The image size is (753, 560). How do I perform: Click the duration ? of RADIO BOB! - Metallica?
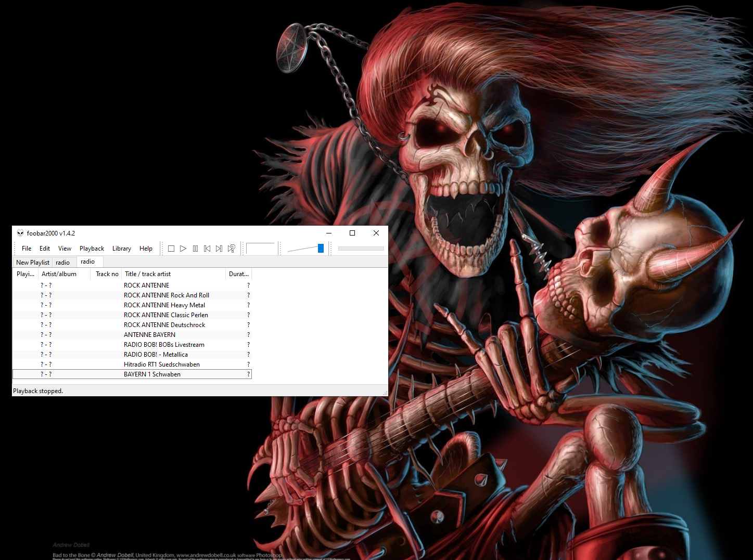[248, 355]
